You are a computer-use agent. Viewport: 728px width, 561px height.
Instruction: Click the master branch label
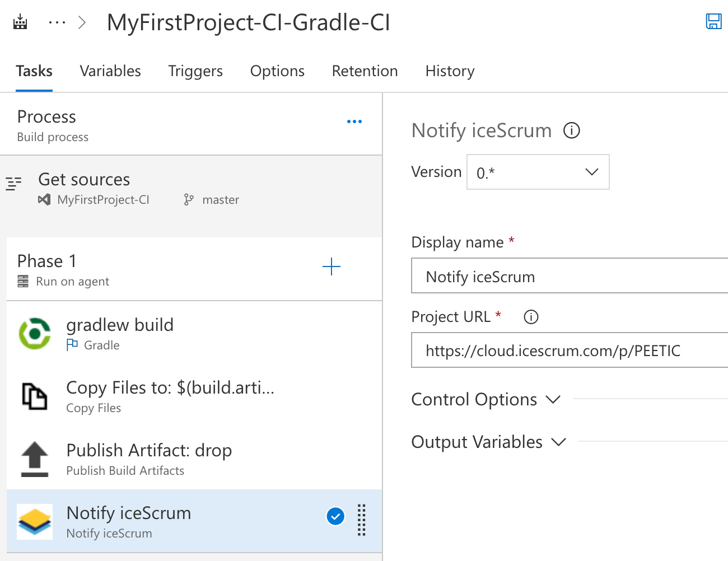pos(221,200)
